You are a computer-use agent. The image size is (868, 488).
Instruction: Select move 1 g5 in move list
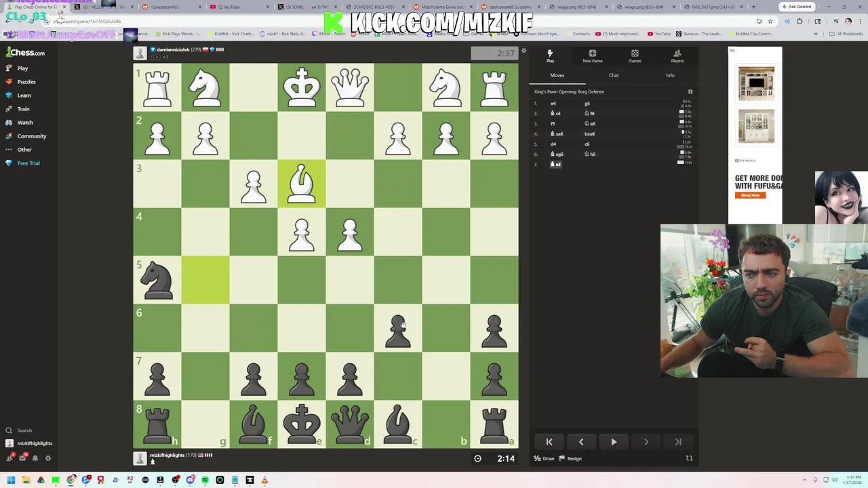pyautogui.click(x=587, y=104)
